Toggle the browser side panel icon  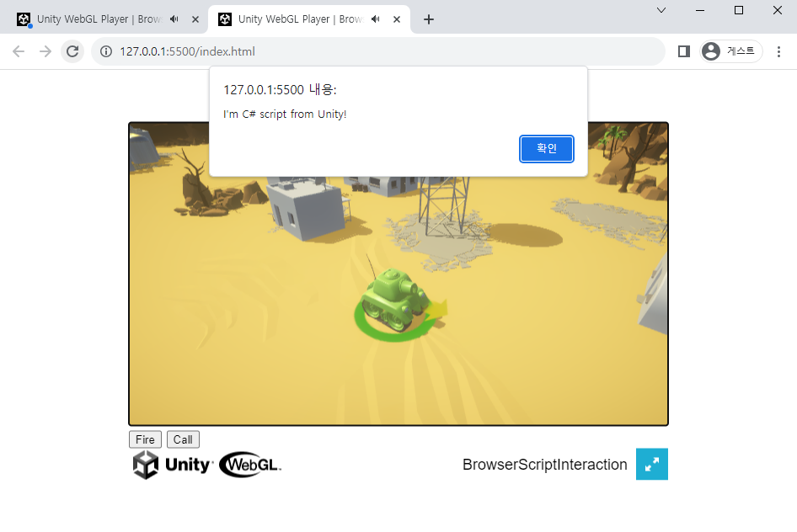[x=683, y=51]
